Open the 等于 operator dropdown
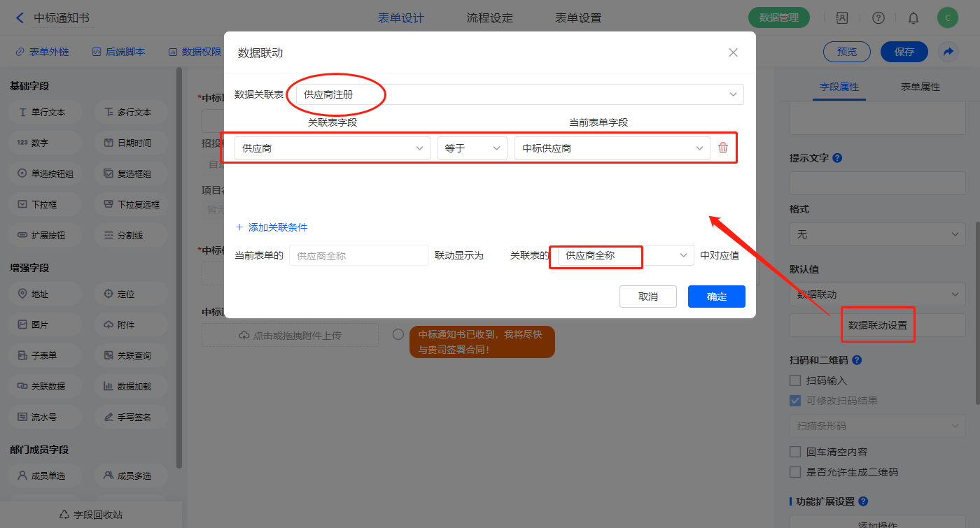 click(x=472, y=148)
